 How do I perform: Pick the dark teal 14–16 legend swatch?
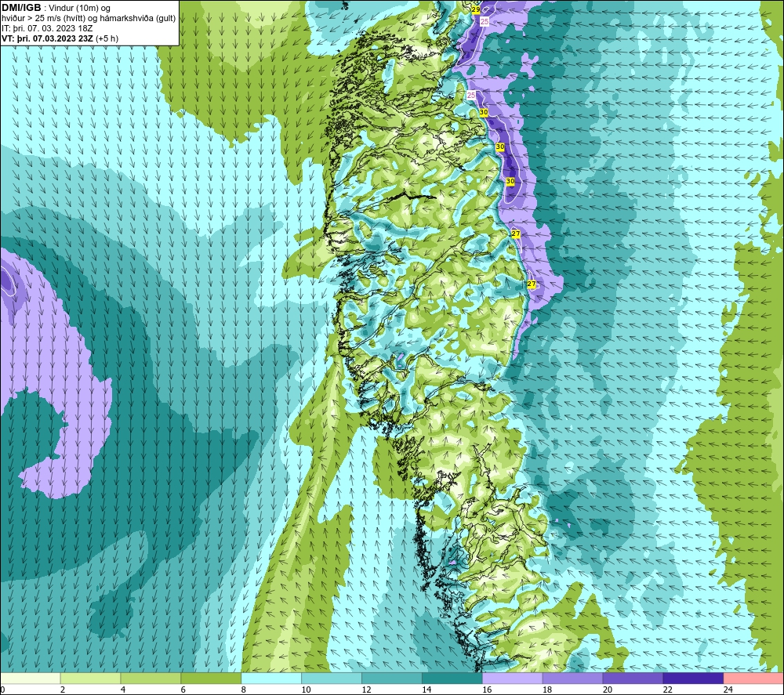[x=452, y=679]
